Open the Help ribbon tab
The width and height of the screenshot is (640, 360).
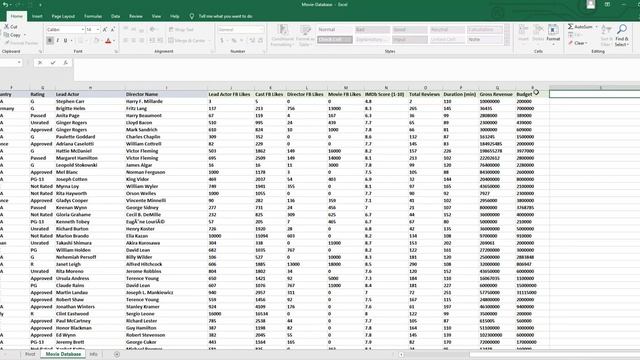(175, 16)
